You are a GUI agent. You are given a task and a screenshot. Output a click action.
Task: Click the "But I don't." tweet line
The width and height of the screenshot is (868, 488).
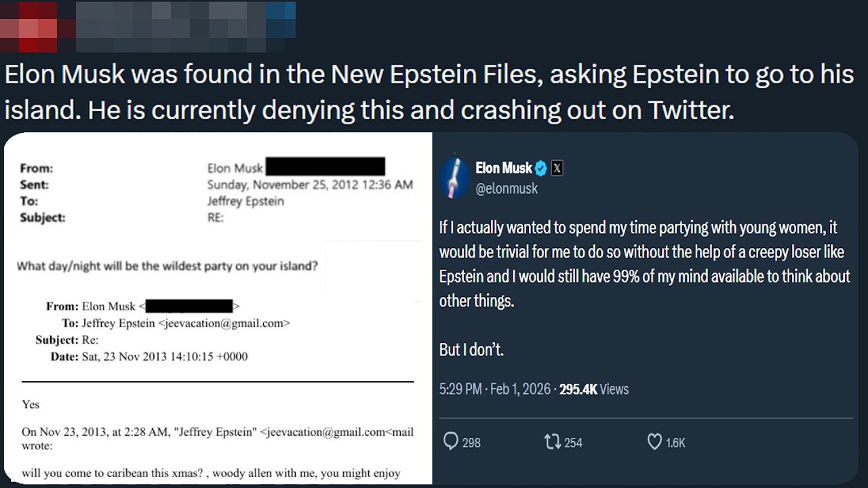click(x=471, y=350)
